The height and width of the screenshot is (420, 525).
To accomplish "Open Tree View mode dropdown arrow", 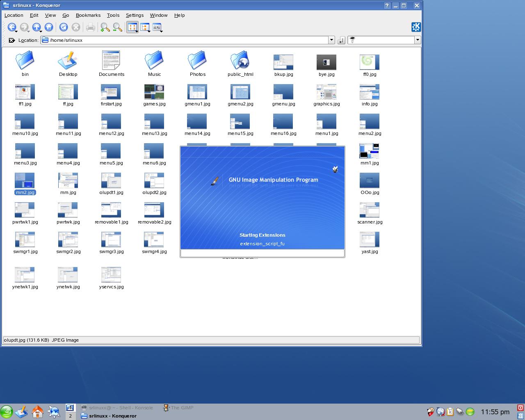I will tap(149, 31).
